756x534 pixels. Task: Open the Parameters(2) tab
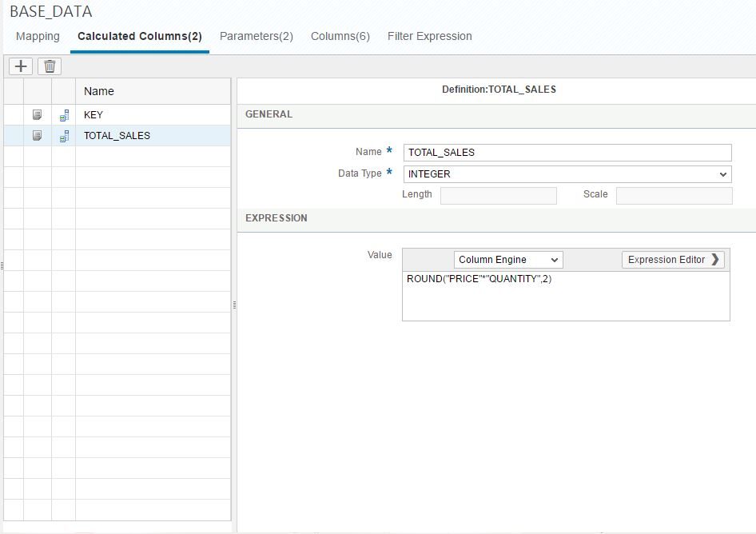click(256, 36)
